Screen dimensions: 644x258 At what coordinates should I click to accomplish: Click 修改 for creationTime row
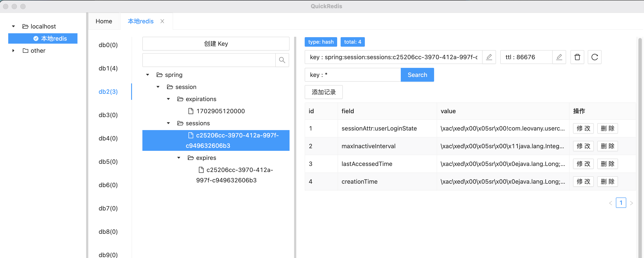coord(583,182)
